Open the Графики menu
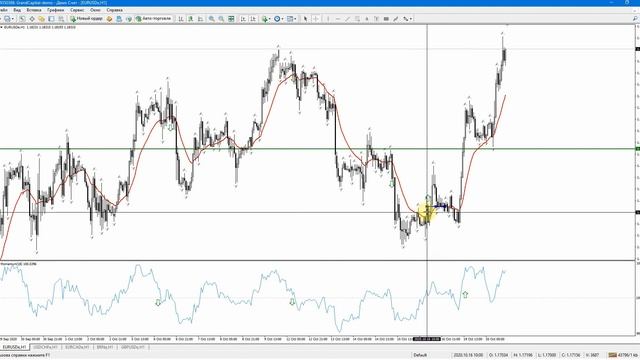The image size is (640, 360). pos(56,10)
